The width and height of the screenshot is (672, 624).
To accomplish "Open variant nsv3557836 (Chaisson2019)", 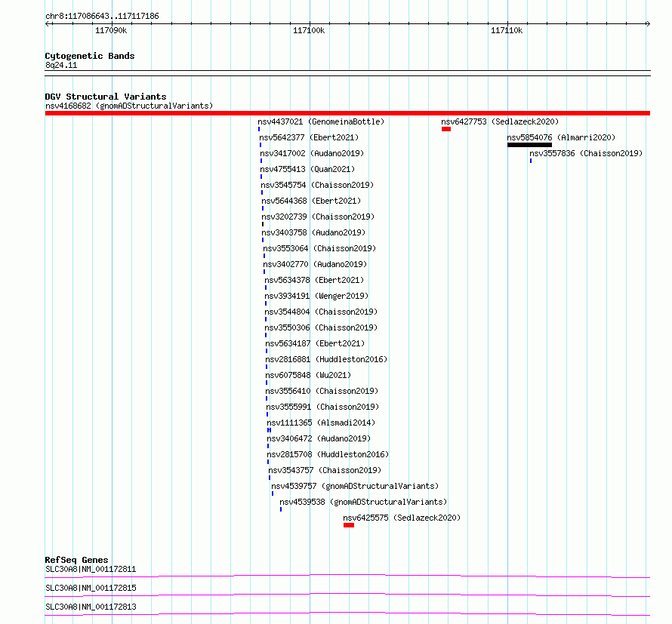I will [586, 153].
